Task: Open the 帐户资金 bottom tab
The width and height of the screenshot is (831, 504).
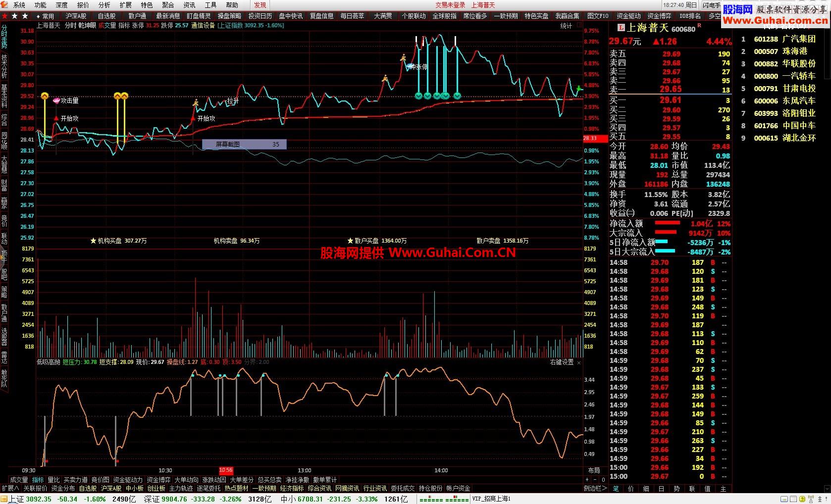Action: [x=458, y=488]
